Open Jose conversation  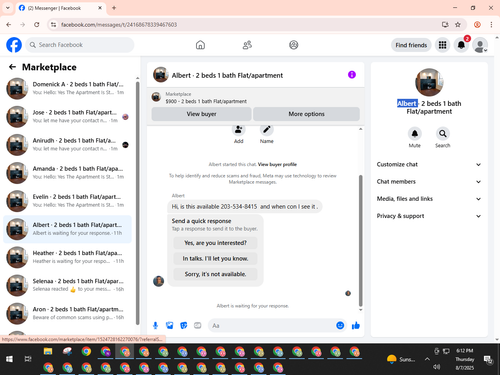(x=67, y=117)
